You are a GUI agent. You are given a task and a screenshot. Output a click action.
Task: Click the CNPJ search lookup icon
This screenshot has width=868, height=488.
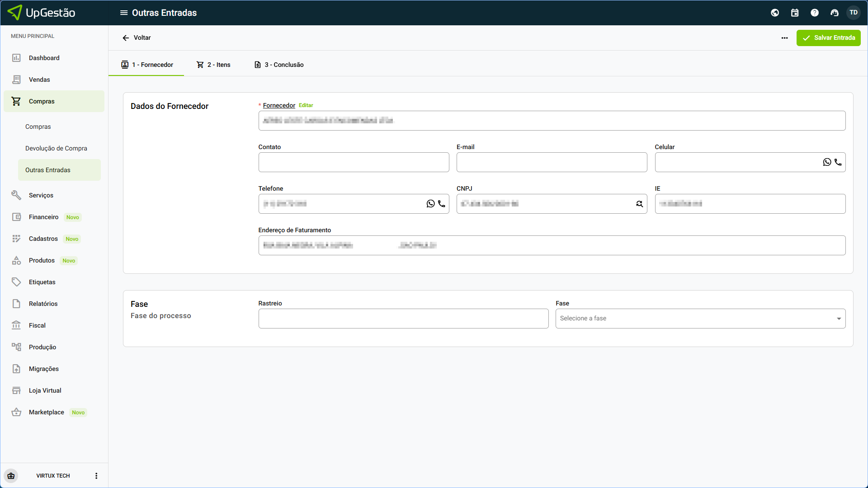639,204
